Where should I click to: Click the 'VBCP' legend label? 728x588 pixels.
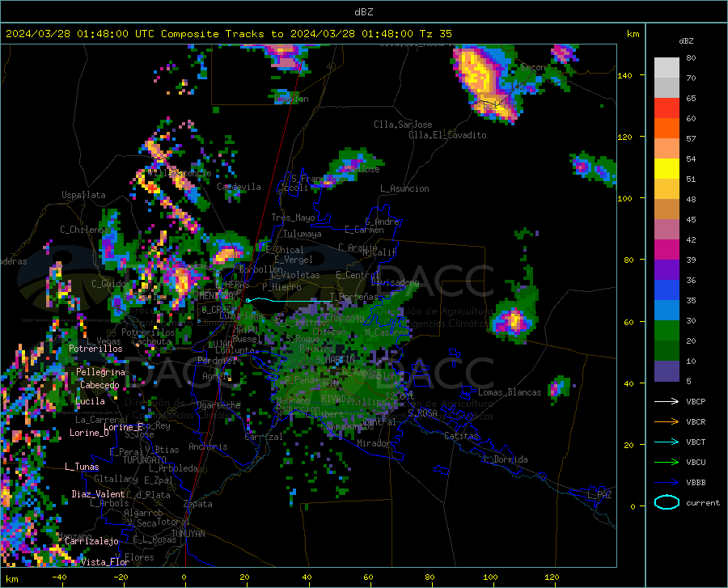click(696, 402)
